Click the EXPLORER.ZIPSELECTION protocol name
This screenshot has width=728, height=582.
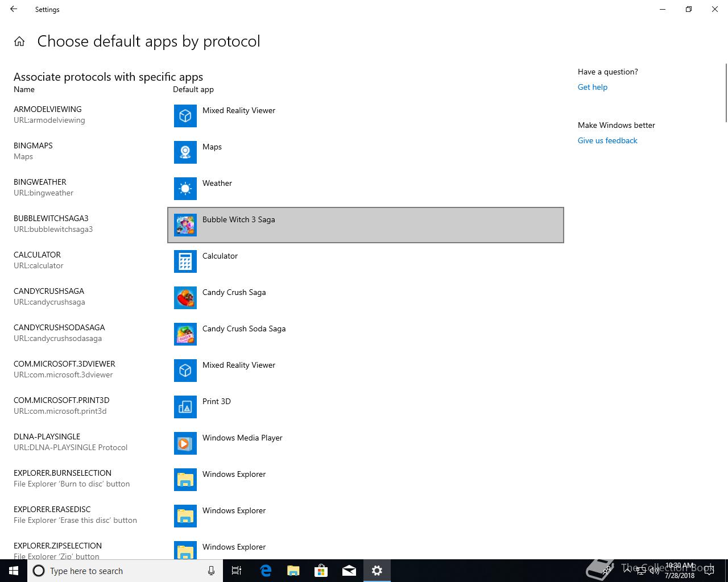[x=57, y=546]
